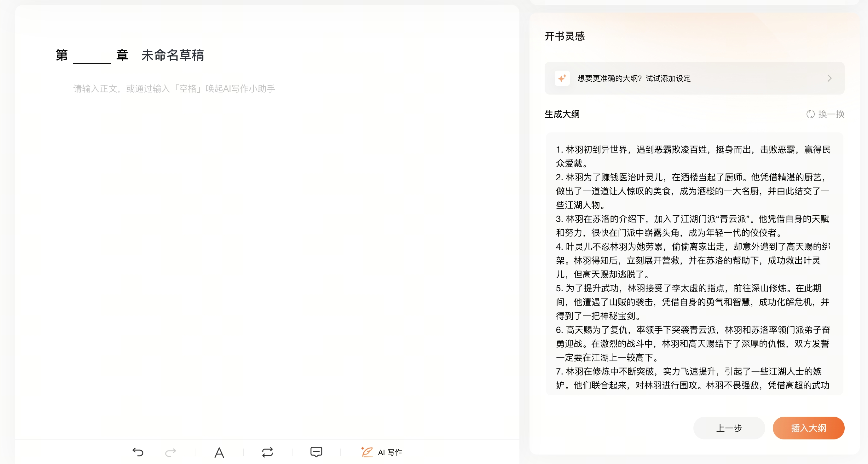Click the loop replace icon in toolbar
868x464 pixels.
[x=267, y=452]
